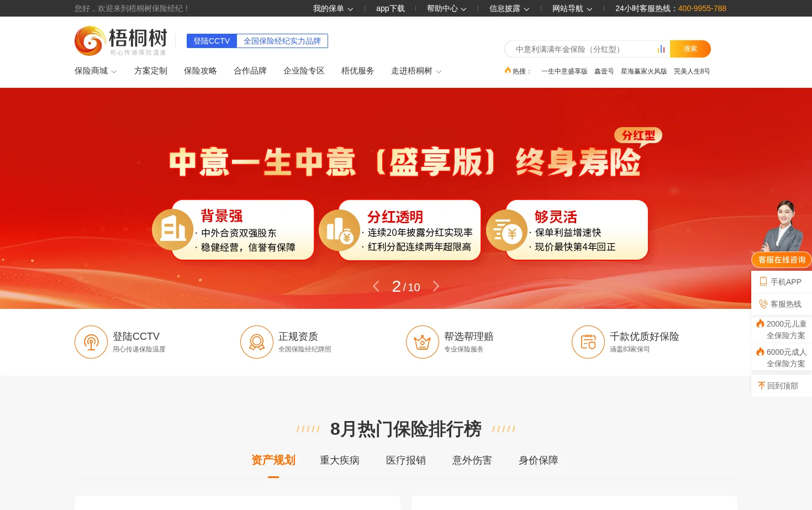Click the 全国保险经纪实力品牌 badge
Image resolution: width=812 pixels, height=510 pixels.
(282, 41)
